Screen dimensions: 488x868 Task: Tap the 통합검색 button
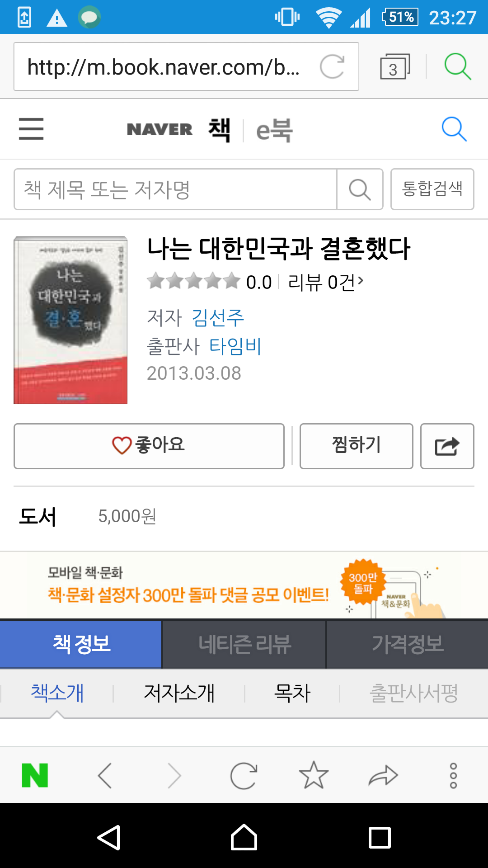[x=432, y=189]
